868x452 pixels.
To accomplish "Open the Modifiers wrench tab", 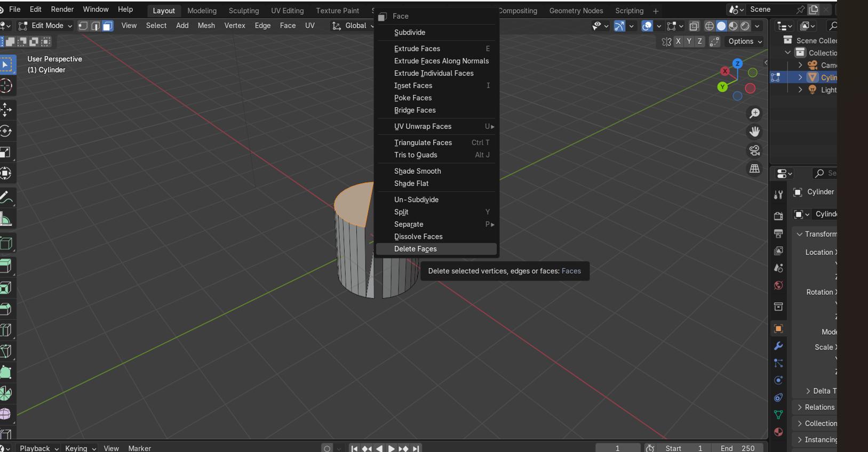I will tap(778, 346).
